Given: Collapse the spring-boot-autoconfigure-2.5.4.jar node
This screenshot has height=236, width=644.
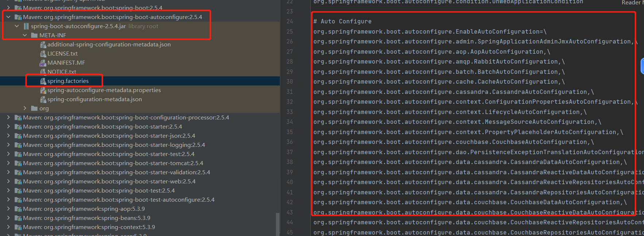Looking at the screenshot, I should click(x=17, y=26).
